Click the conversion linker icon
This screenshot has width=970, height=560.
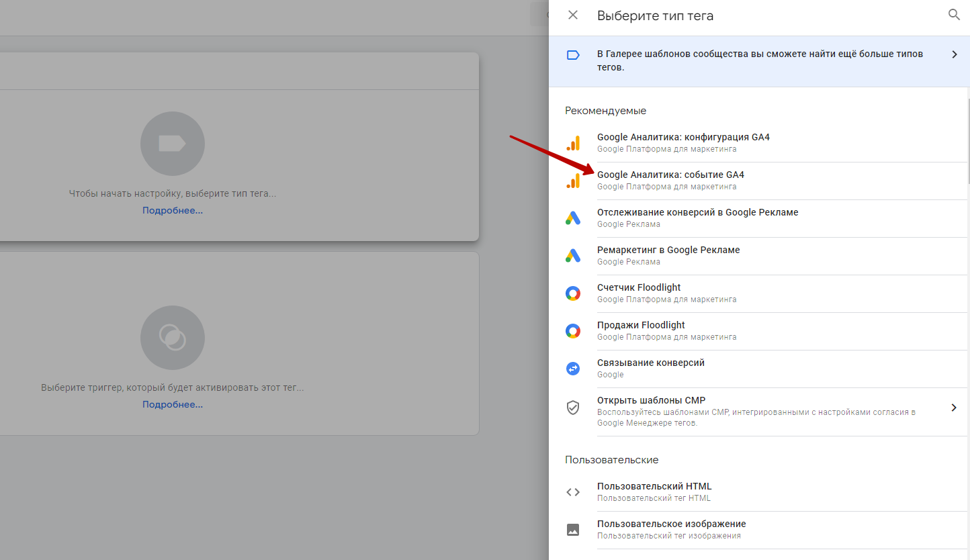pyautogui.click(x=573, y=369)
